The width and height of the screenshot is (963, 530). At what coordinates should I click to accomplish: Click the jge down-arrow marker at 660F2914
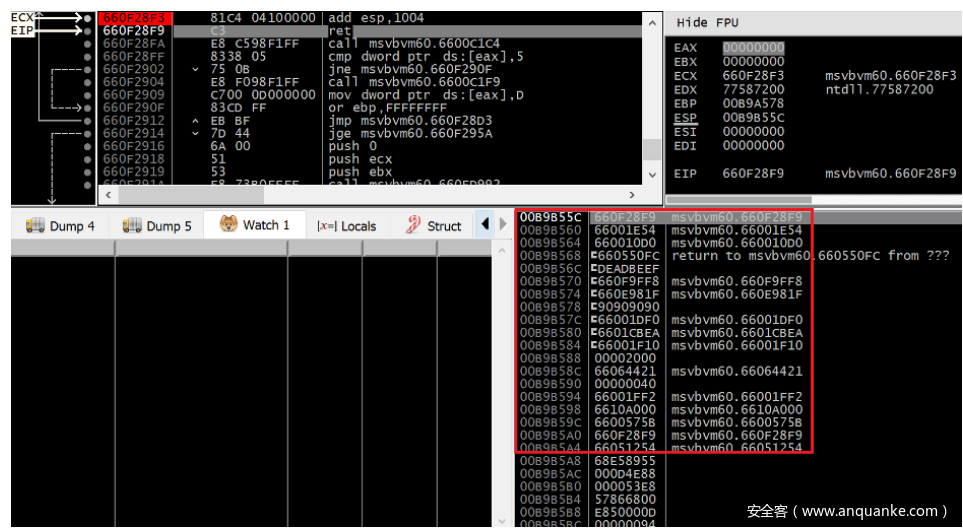pos(196,133)
